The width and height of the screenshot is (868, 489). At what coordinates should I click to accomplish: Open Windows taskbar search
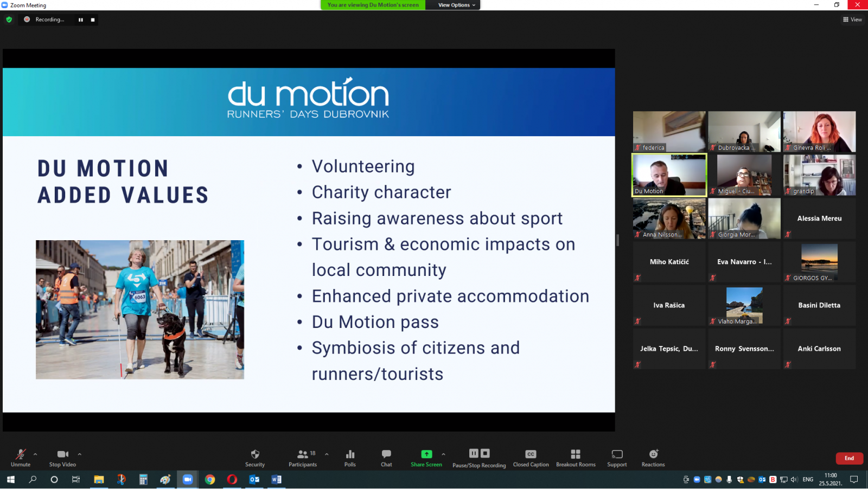click(33, 479)
